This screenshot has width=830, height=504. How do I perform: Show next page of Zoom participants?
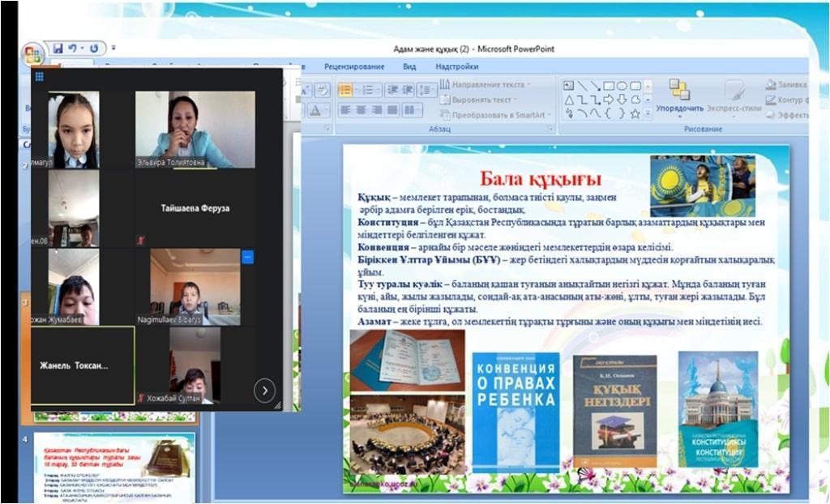(264, 391)
